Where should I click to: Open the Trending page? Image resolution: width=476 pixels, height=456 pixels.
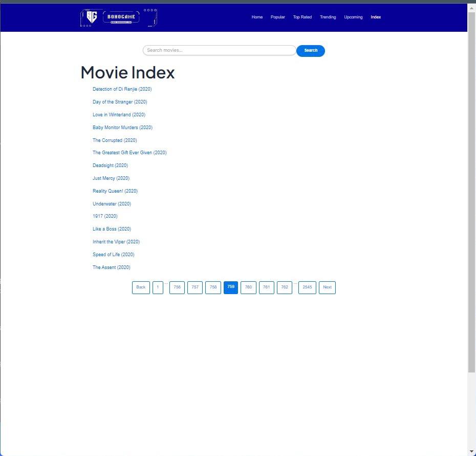click(328, 17)
